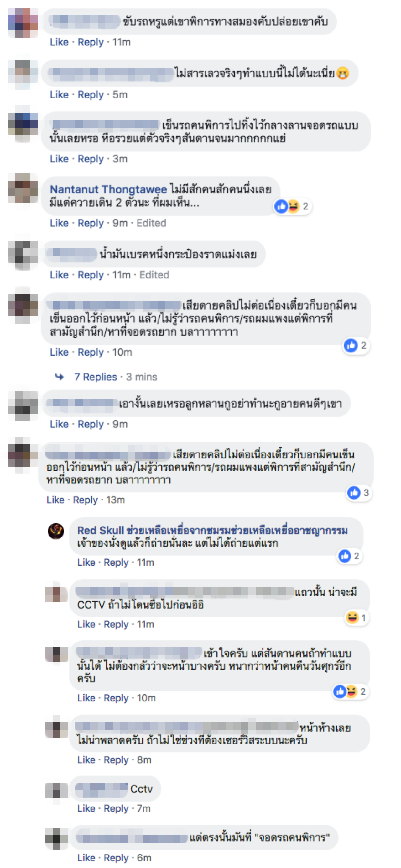401x868 pixels.
Task: Reply to the comment posted 5m ago
Action: tap(91, 95)
